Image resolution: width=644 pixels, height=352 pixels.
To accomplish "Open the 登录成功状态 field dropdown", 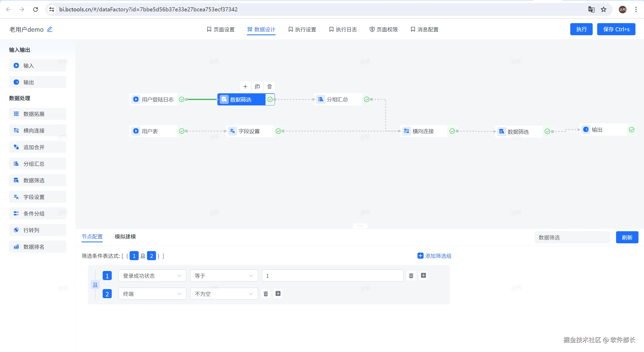I will coord(152,276).
